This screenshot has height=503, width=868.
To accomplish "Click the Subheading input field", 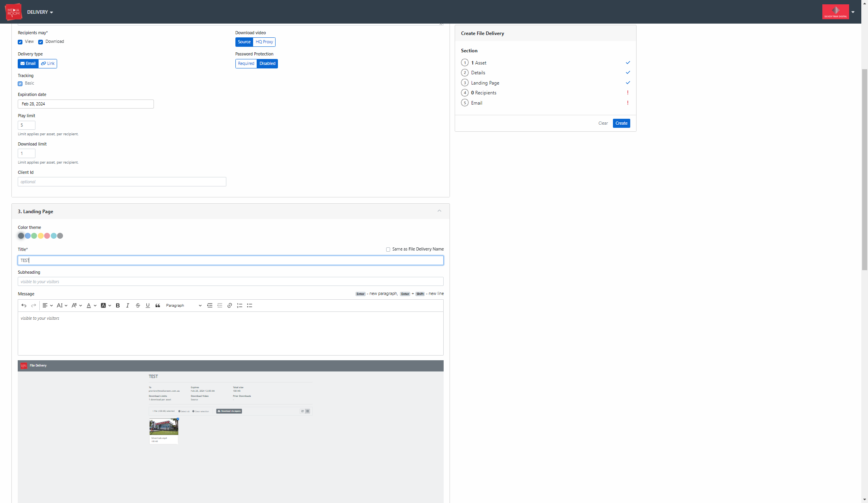I will [x=230, y=282].
